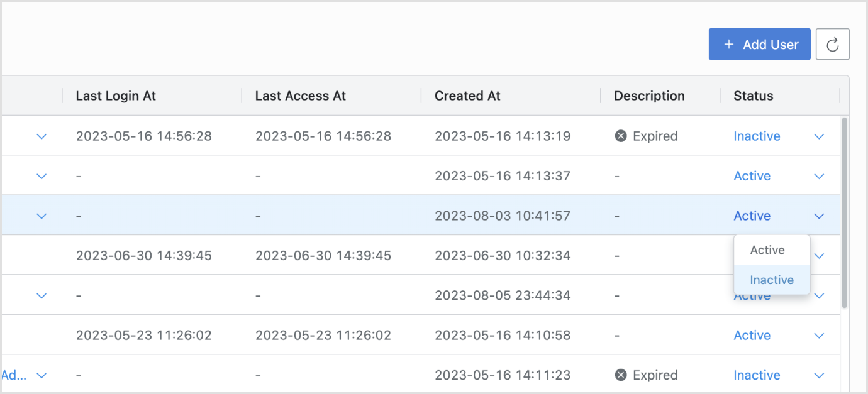Viewport: 868px width, 394px height.
Task: Click the Last Login At column header
Action: 116,96
